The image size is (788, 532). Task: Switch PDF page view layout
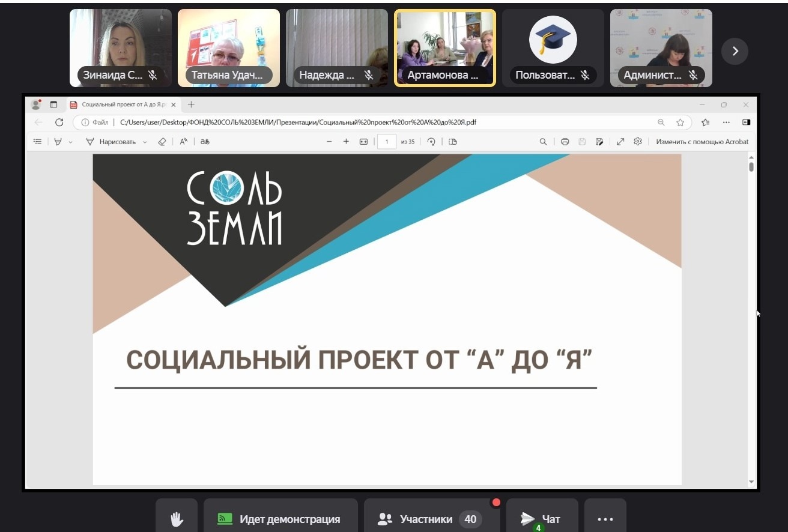[x=453, y=142]
